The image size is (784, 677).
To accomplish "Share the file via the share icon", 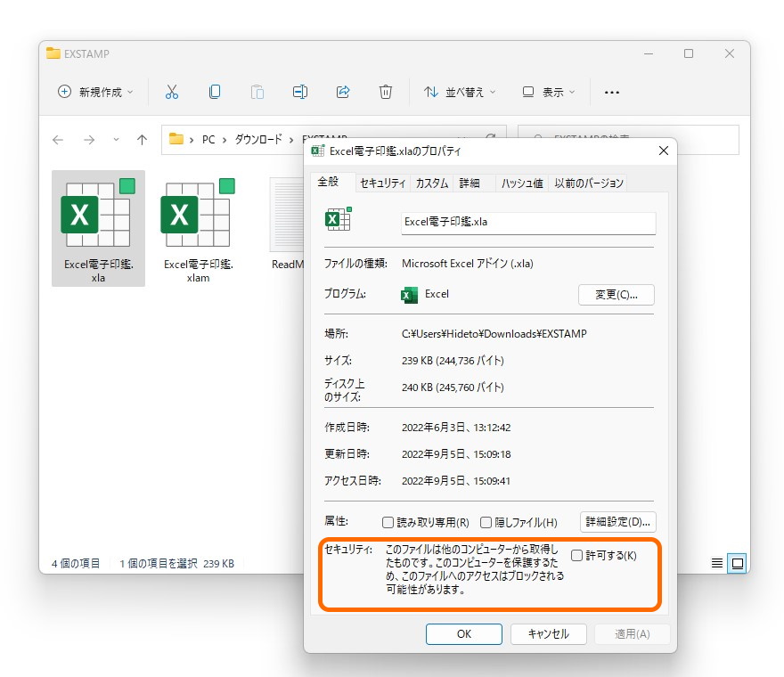I will click(343, 92).
